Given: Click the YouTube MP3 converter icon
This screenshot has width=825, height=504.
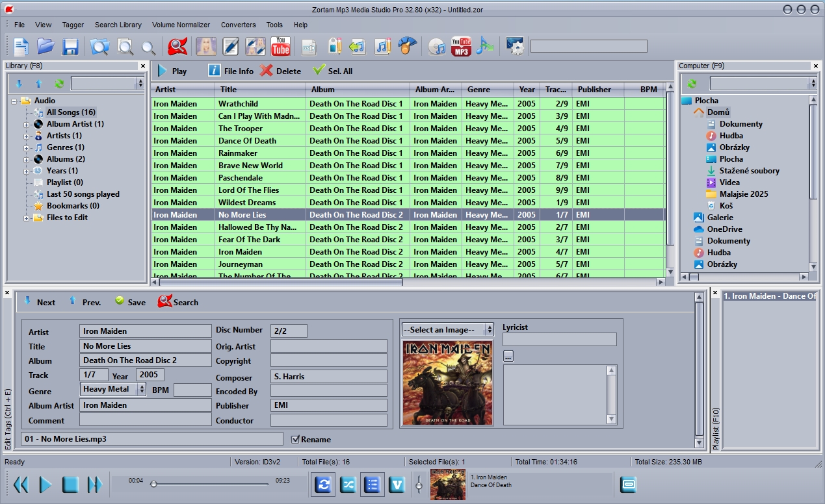Looking at the screenshot, I should point(461,47).
